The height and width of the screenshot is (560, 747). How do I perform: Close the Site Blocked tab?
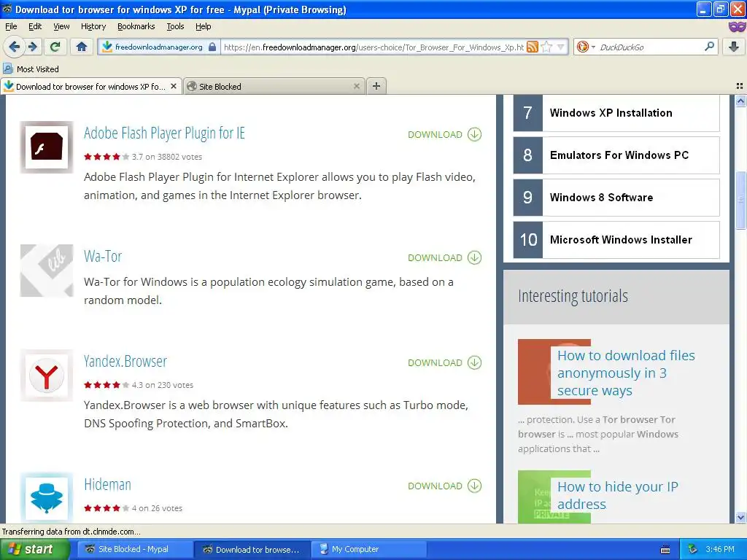(x=356, y=86)
